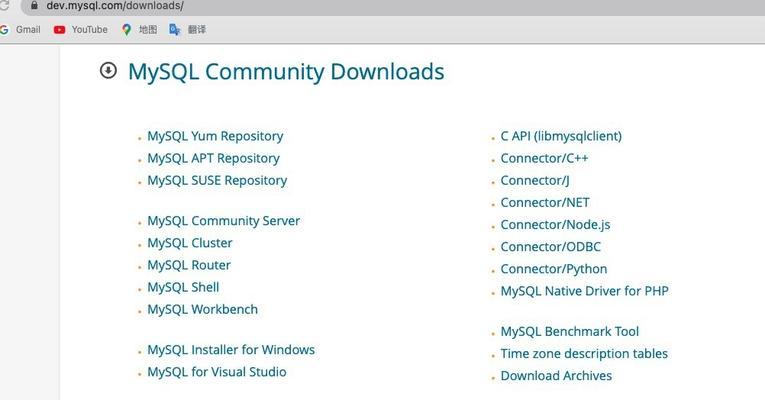This screenshot has height=400, width=765.
Task: Open MySQL Community Server link
Action: click(x=223, y=220)
